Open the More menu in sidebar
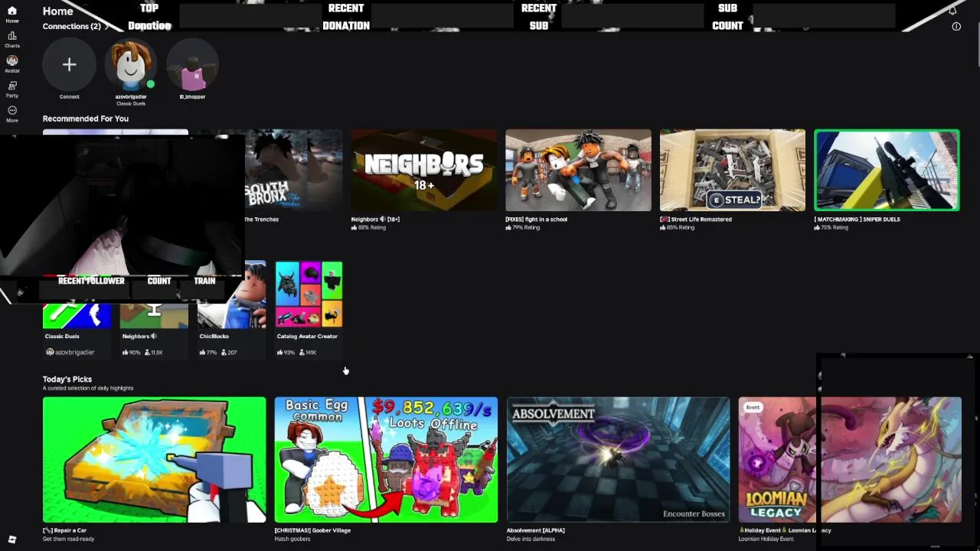This screenshot has width=980, height=551. tap(11, 114)
